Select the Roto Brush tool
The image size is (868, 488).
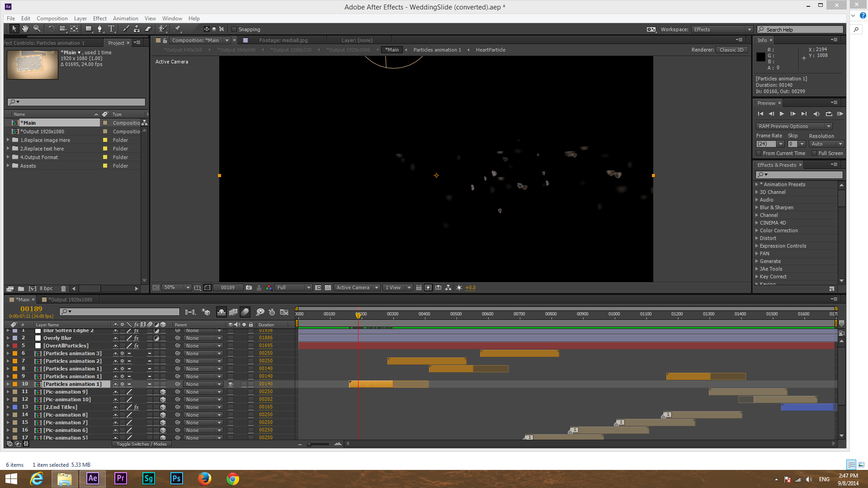163,29
